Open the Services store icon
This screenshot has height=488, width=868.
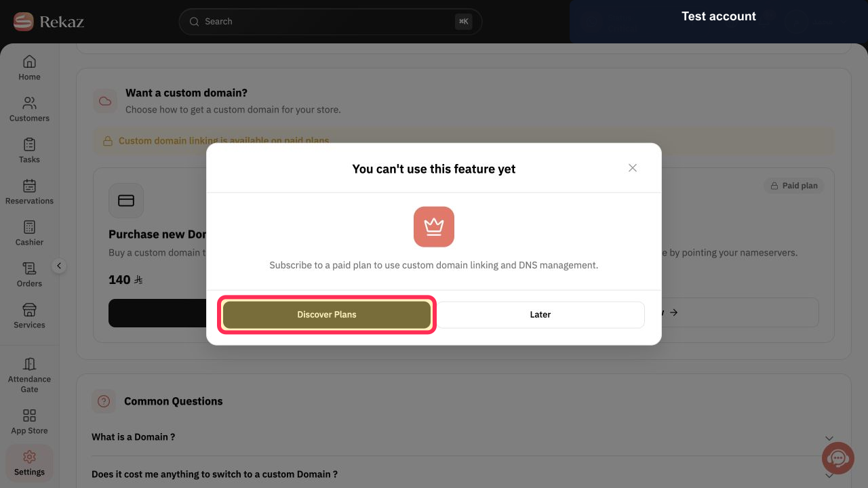point(29,310)
